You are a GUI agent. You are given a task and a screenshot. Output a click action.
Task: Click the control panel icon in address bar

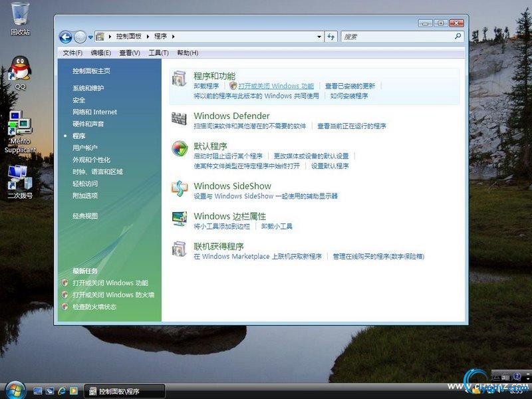[100, 37]
